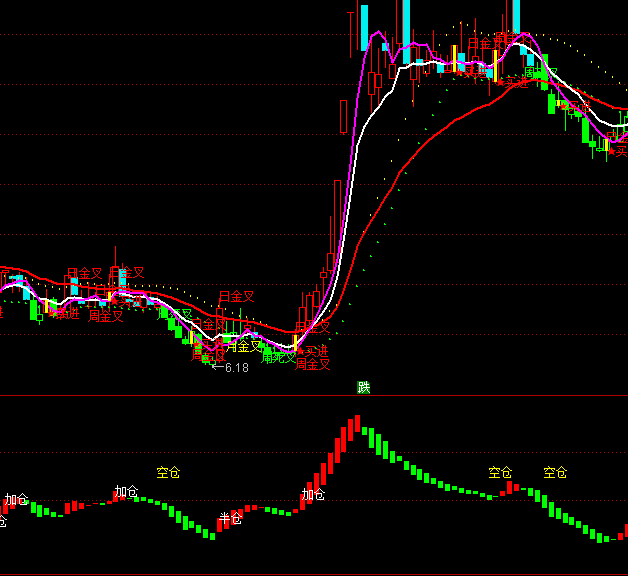Click the rightmost 空仓 marker
This screenshot has height=576, width=628.
(x=555, y=472)
